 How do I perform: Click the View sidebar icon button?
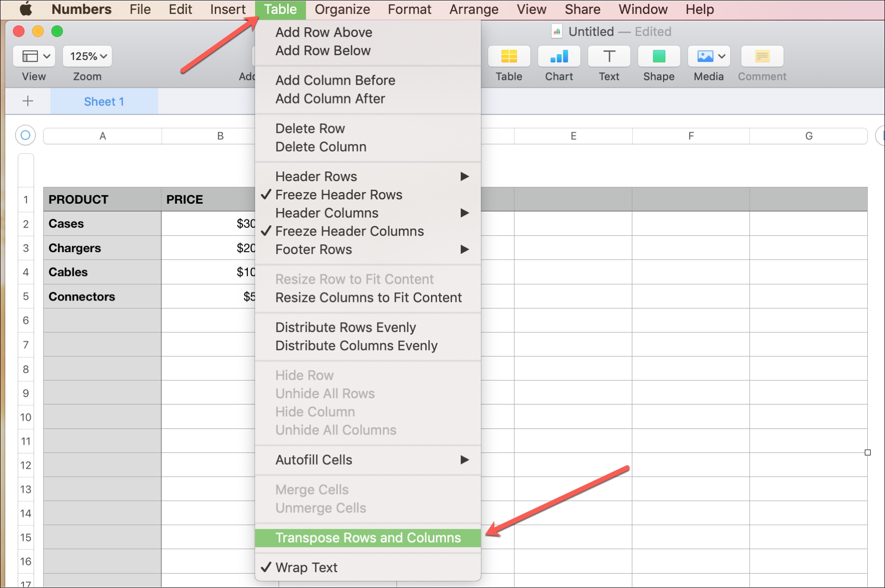pos(34,57)
